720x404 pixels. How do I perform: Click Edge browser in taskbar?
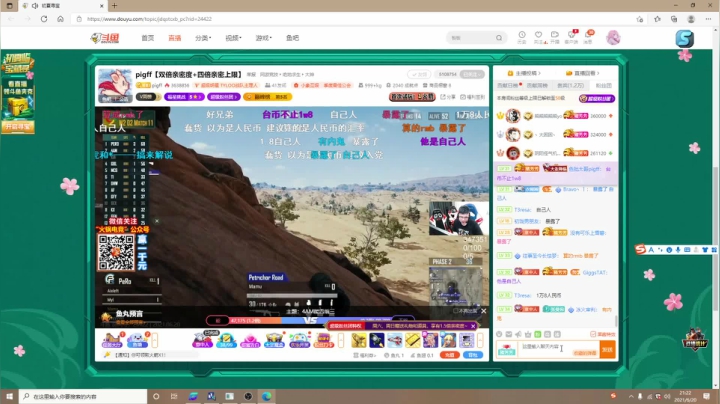pyautogui.click(x=267, y=396)
